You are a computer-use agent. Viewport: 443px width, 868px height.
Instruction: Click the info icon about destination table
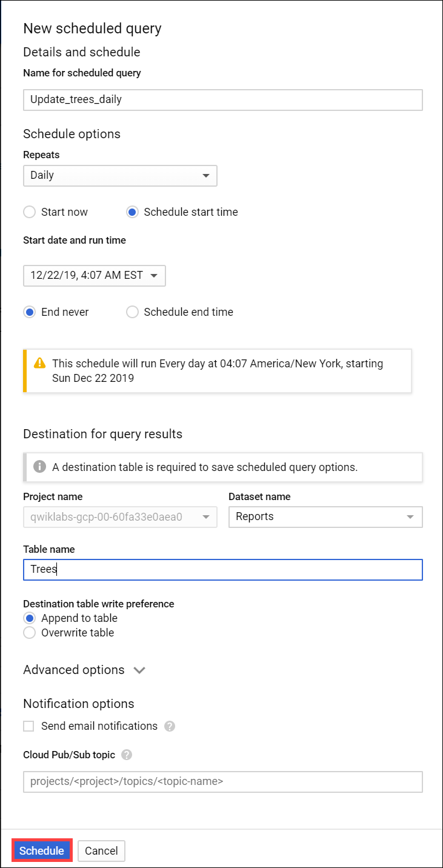[40, 467]
